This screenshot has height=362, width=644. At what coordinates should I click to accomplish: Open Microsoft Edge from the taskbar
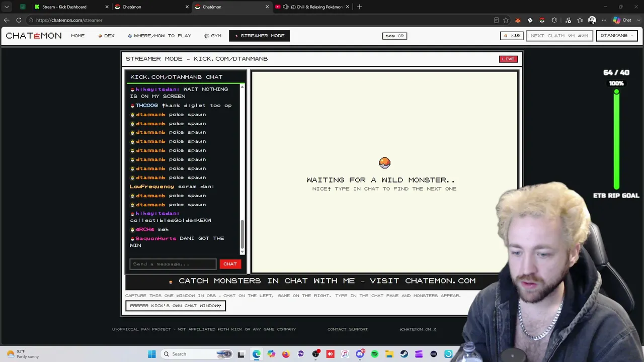coord(256,354)
